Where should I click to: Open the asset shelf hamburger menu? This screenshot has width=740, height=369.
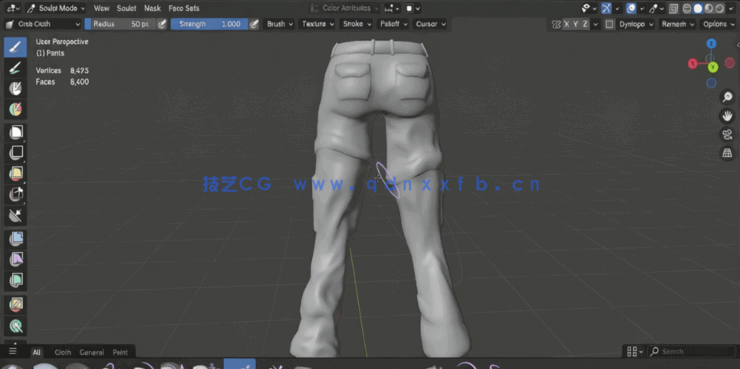(12, 351)
